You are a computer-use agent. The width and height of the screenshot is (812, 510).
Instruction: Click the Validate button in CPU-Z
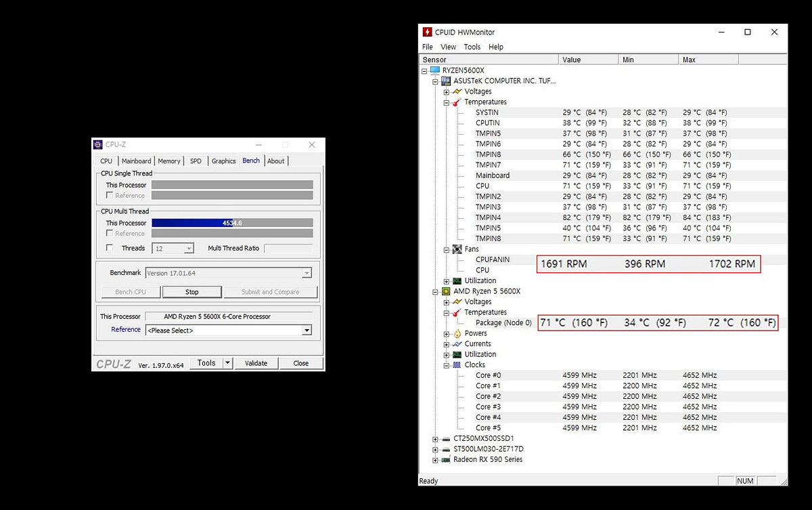tap(256, 363)
